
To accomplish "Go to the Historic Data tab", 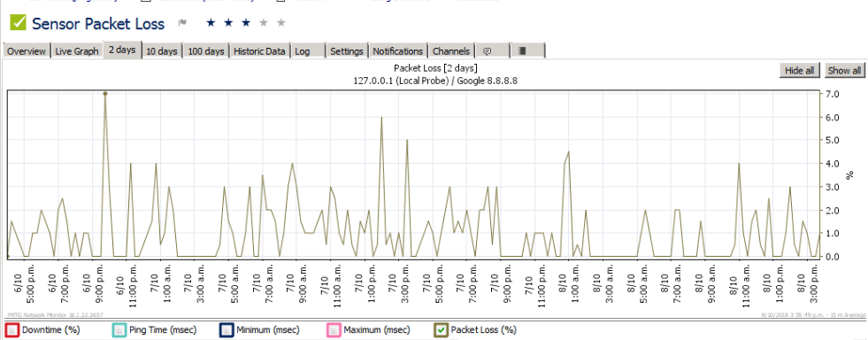I will pos(259,50).
